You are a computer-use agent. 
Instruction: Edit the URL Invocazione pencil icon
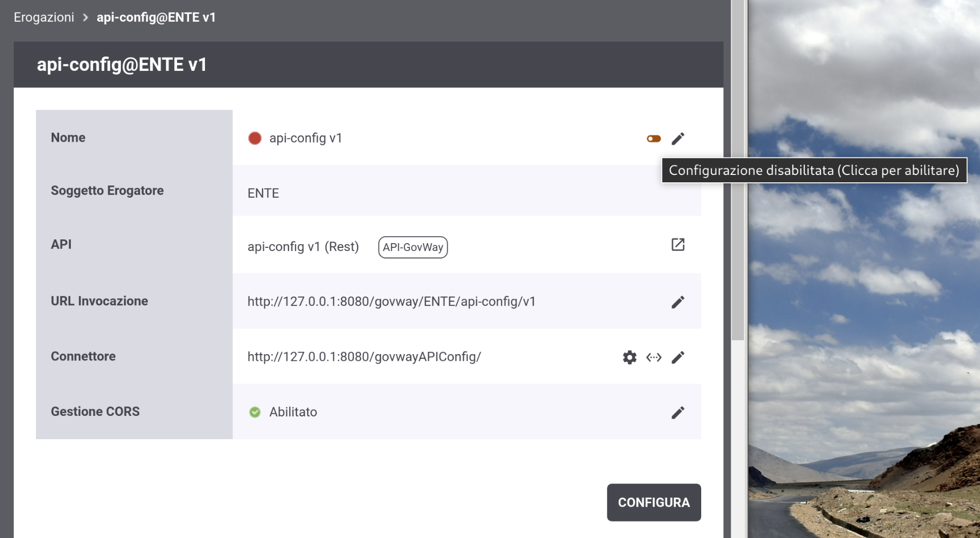pyautogui.click(x=678, y=302)
